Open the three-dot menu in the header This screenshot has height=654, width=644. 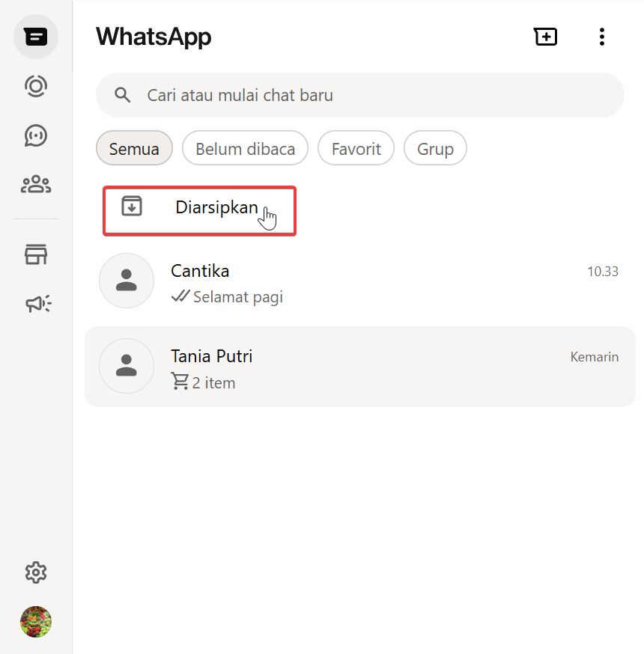601,37
